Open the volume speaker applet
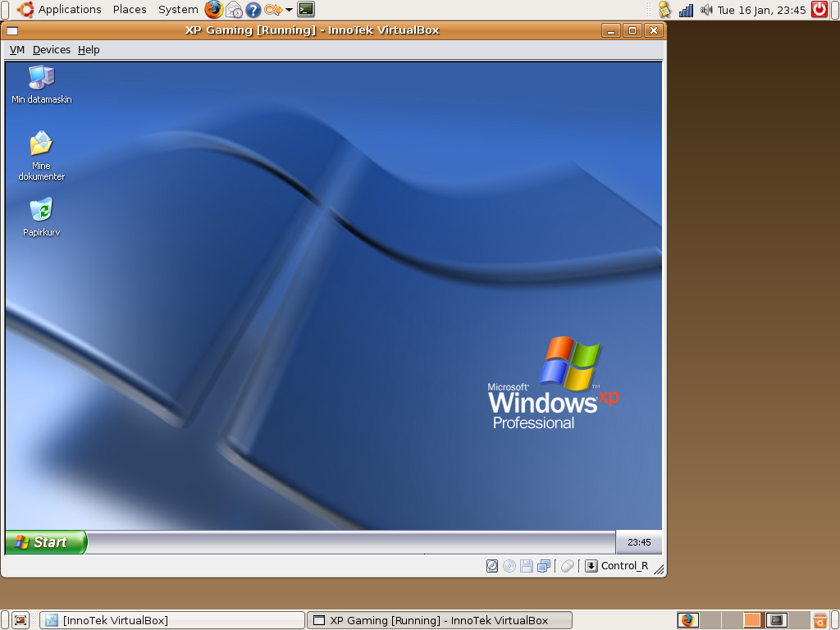This screenshot has width=840, height=630. [x=706, y=10]
